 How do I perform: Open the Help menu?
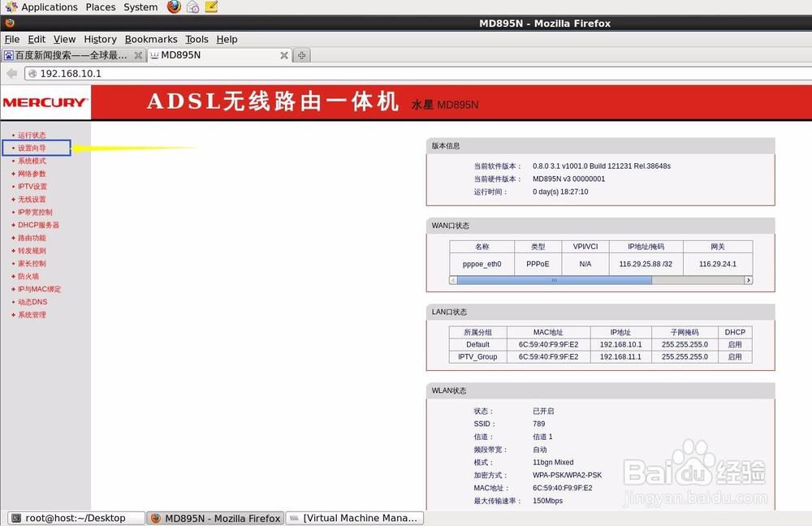227,39
